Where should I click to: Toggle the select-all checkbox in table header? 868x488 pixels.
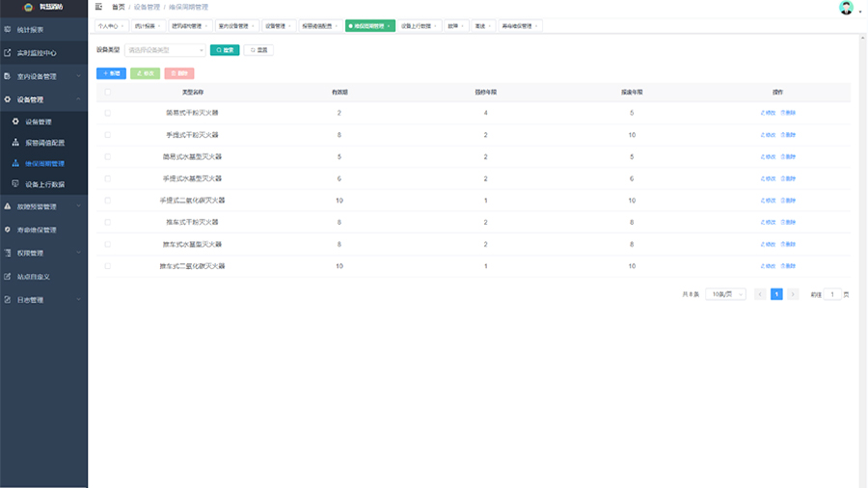tap(107, 92)
